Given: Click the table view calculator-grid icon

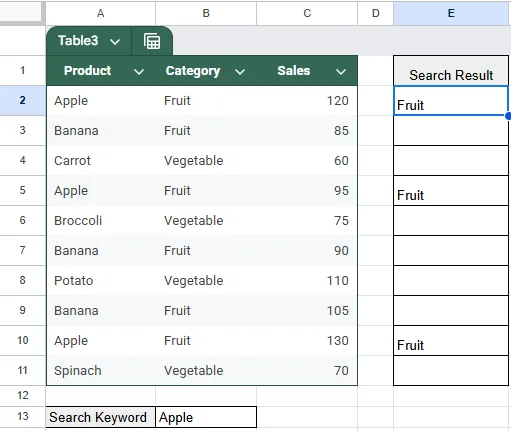Looking at the screenshot, I should (x=152, y=41).
